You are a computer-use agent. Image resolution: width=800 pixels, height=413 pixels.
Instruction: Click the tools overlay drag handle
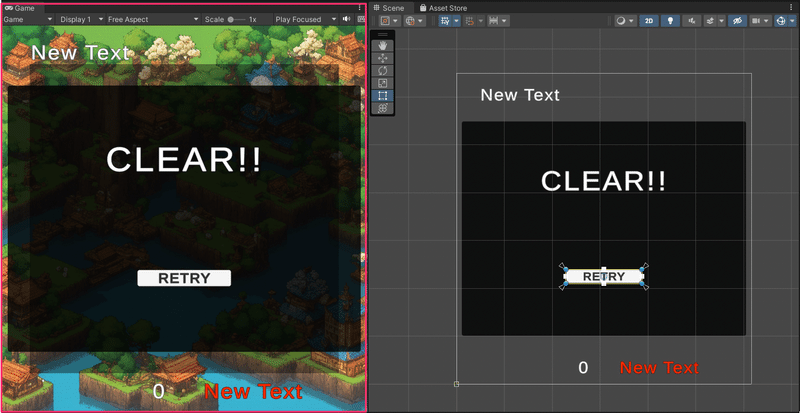[383, 35]
